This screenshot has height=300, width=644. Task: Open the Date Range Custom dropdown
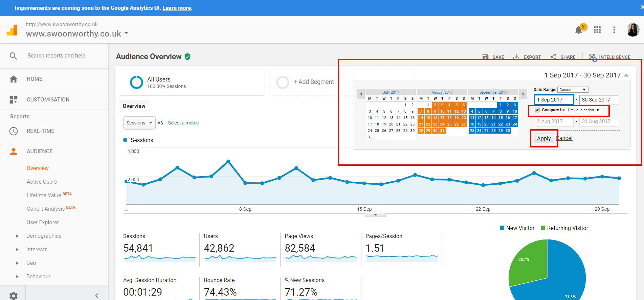tap(573, 90)
